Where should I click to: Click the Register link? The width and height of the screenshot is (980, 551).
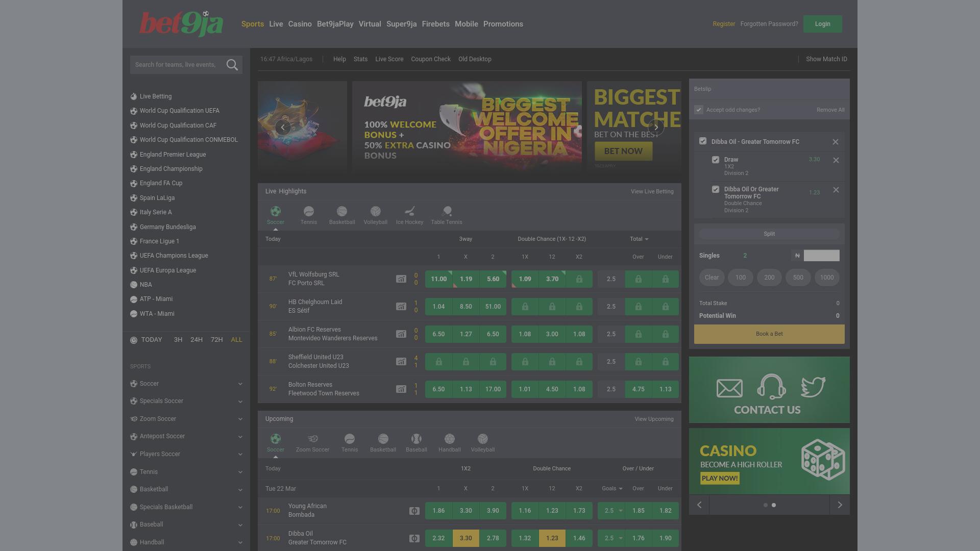(x=724, y=24)
